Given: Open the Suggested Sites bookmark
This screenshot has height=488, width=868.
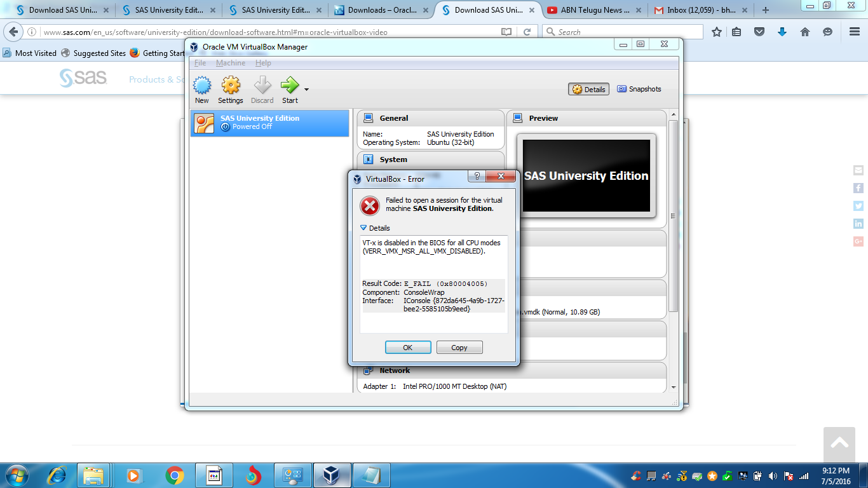Looking at the screenshot, I should pos(93,53).
